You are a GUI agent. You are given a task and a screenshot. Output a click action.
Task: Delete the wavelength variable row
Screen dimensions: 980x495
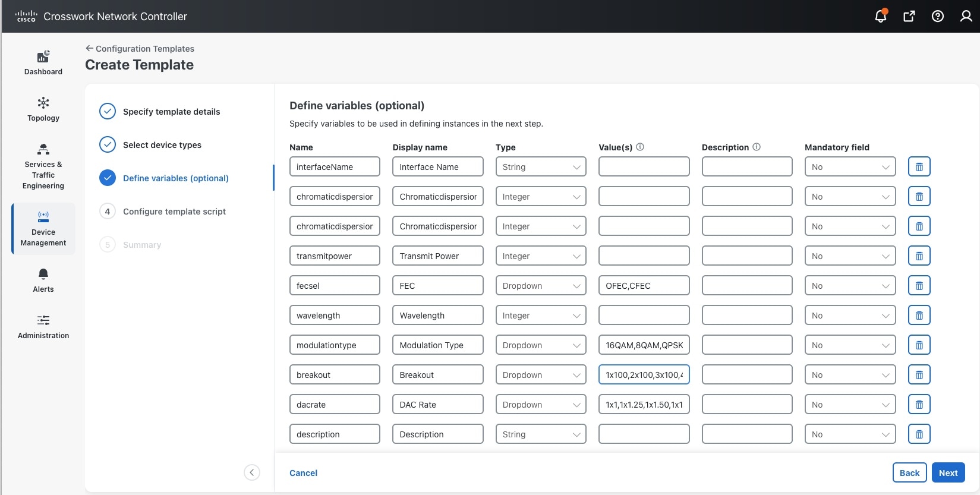click(x=919, y=315)
